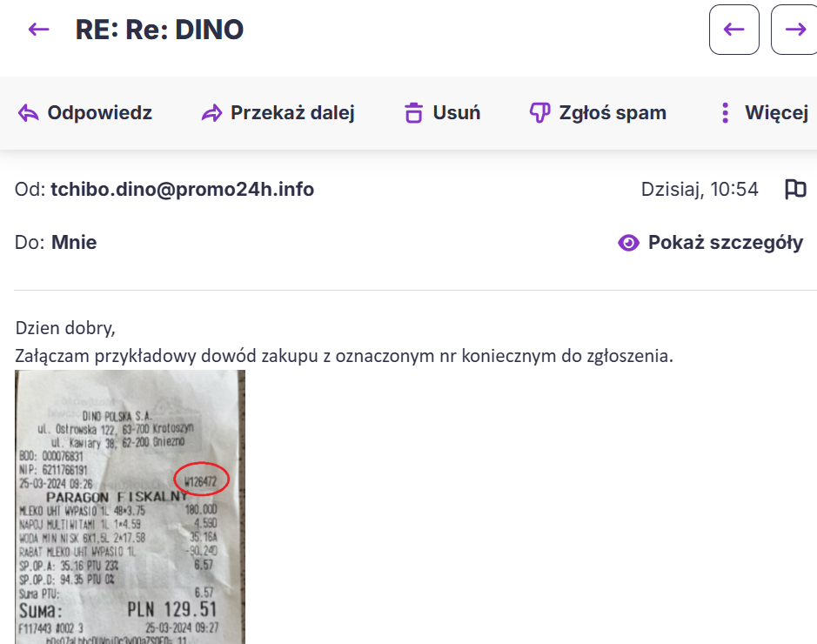Screen dimensions: 817x644
Task: Go to the next message
Action: tap(794, 30)
